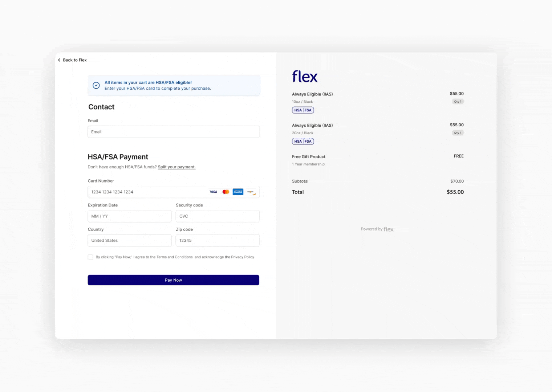Click the American Express card icon
The width and height of the screenshot is (552, 392).
(x=238, y=192)
